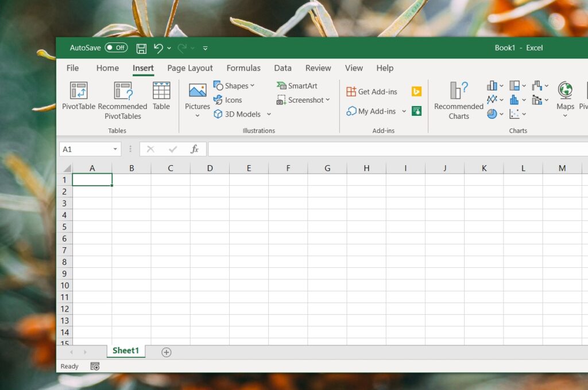Open the Data ribbon tab

283,68
